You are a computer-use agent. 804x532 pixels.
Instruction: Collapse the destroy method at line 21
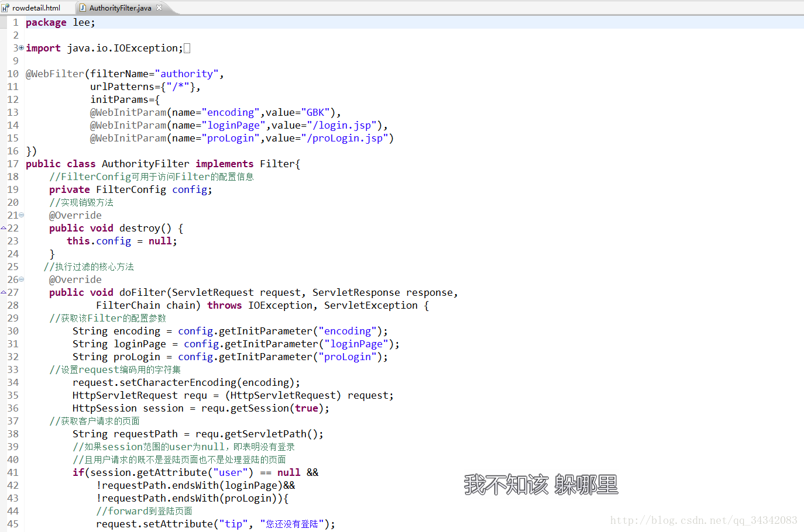[x=22, y=215]
